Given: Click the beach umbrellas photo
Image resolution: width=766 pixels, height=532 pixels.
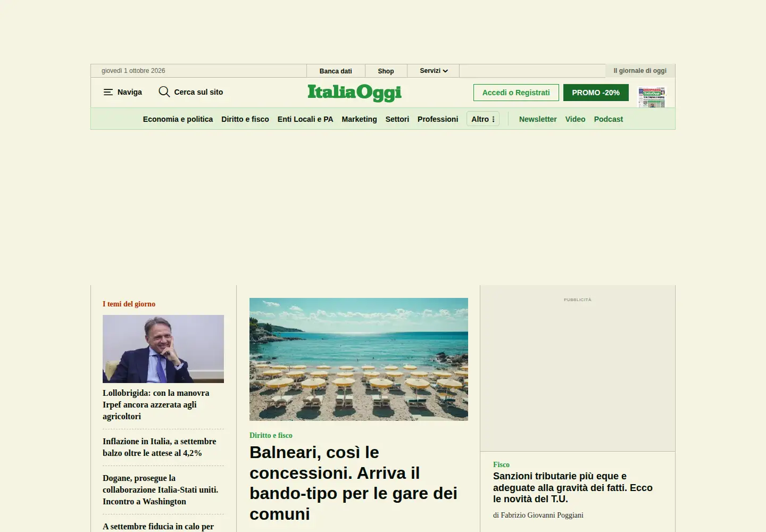Looking at the screenshot, I should 359,359.
